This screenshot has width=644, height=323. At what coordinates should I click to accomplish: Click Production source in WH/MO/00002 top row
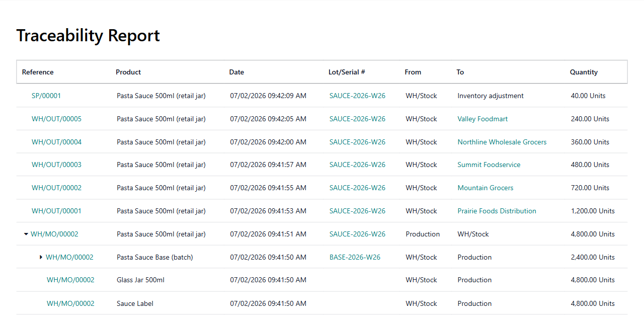pos(423,234)
